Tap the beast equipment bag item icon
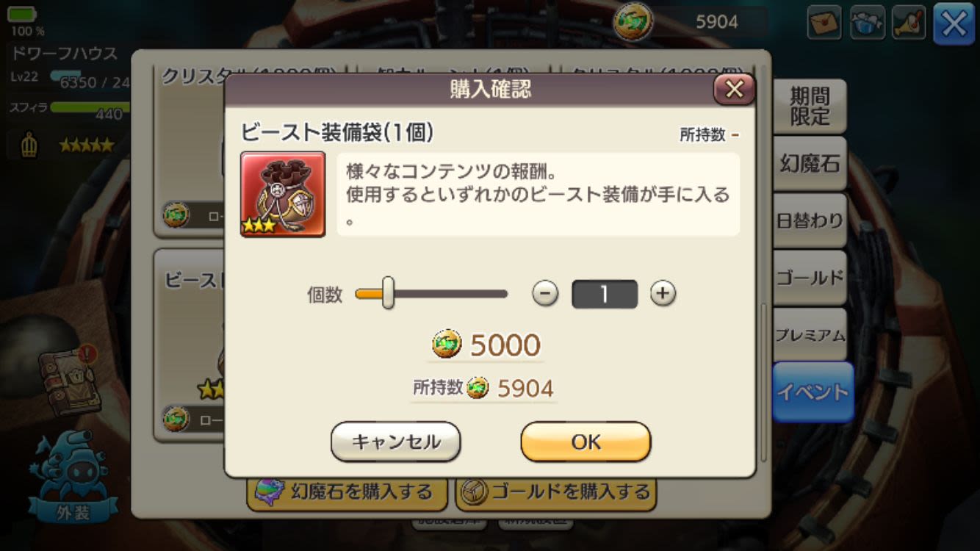This screenshot has width=980, height=551. 283,194
